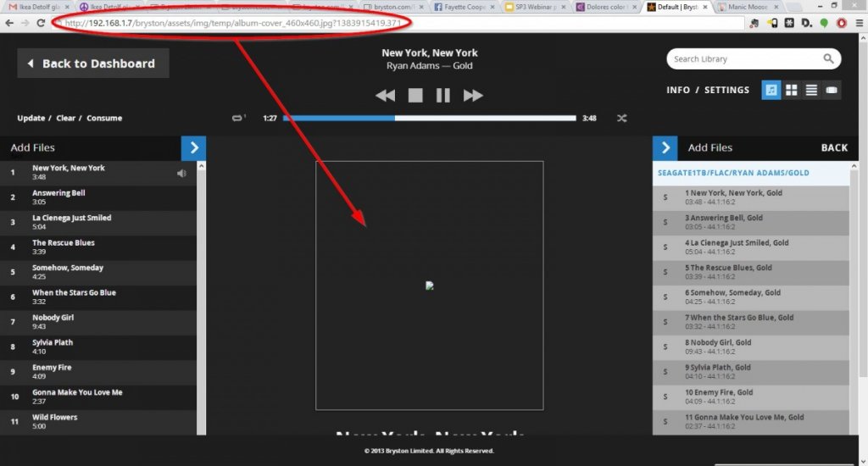Reload the browser page
Screen dimensions: 868x466
coord(41,23)
